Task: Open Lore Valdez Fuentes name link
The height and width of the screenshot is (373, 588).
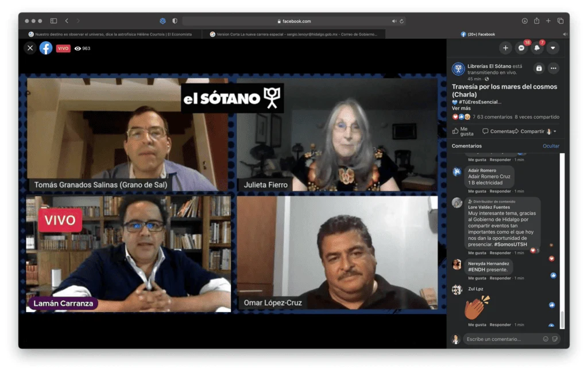Action: [x=489, y=207]
